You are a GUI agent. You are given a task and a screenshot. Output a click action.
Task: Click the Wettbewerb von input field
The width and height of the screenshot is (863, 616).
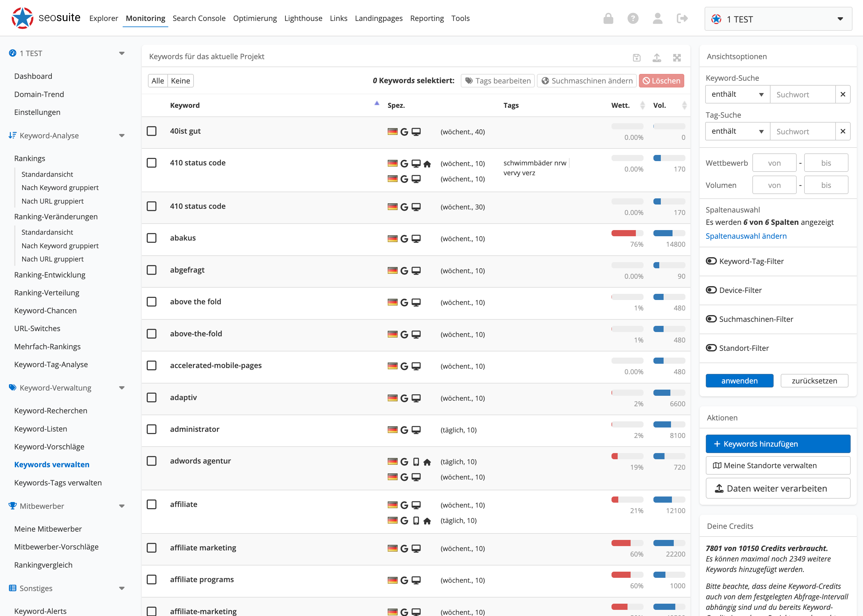774,163
